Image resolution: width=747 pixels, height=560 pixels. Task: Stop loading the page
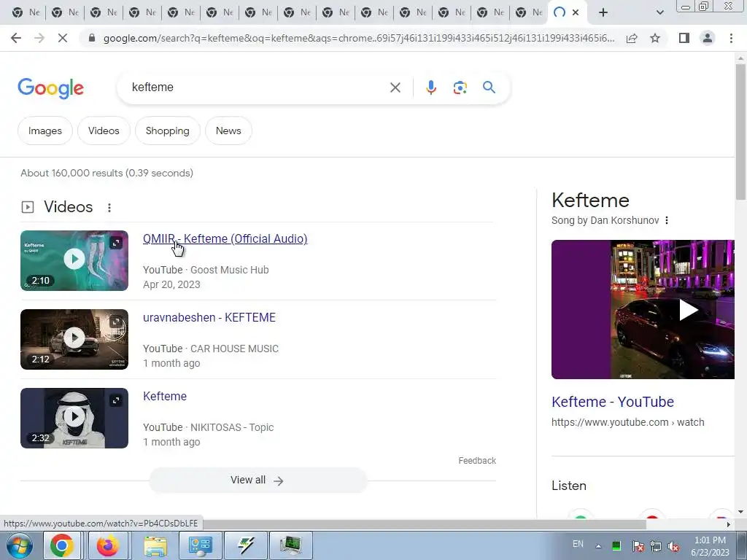point(63,38)
